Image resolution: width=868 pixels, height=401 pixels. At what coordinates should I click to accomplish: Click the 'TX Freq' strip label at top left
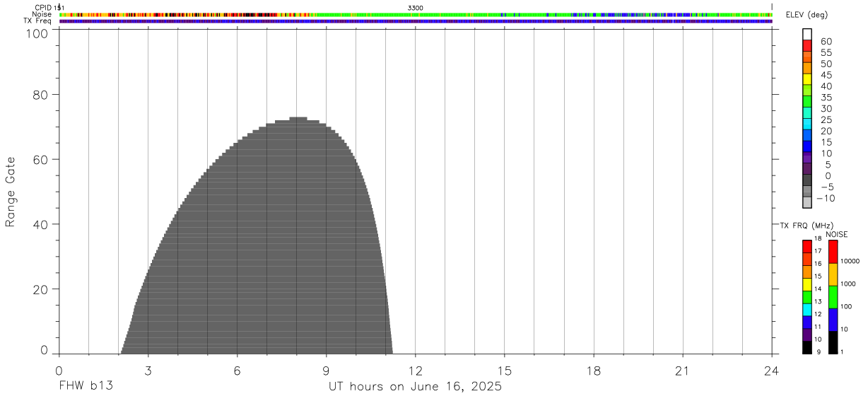37,21
